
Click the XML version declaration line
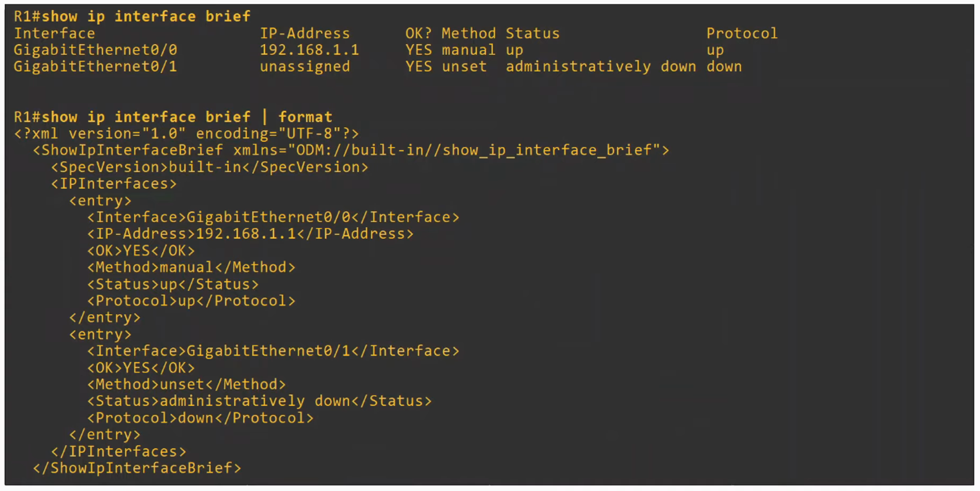[186, 134]
